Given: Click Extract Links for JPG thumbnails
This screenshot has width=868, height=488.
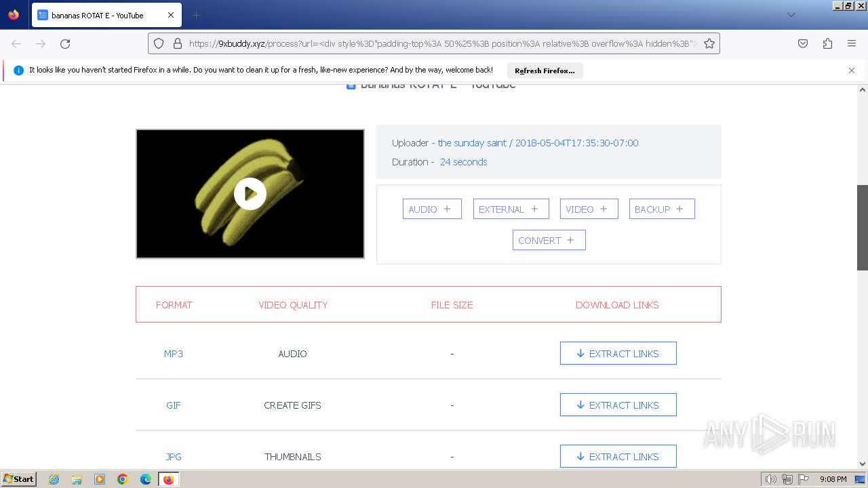Looking at the screenshot, I should [x=618, y=456].
